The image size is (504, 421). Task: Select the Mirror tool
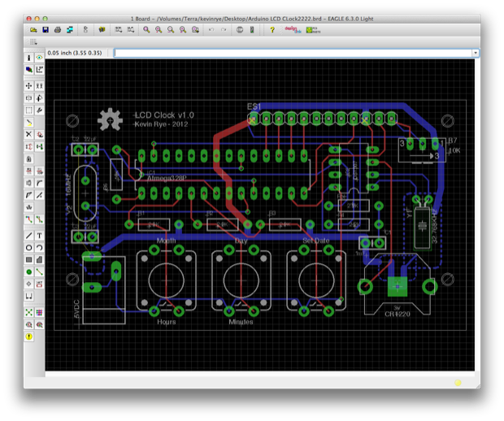pyautogui.click(x=29, y=98)
